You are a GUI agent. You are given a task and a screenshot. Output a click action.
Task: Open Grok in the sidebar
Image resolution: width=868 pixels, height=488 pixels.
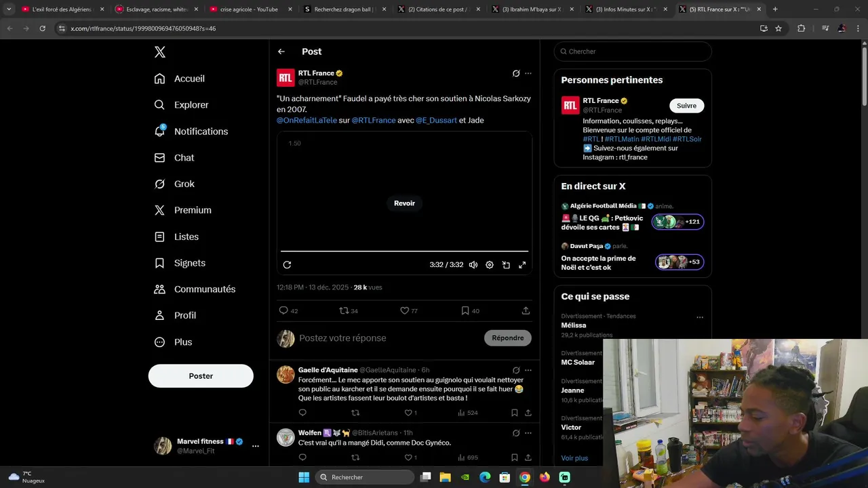pos(175,184)
